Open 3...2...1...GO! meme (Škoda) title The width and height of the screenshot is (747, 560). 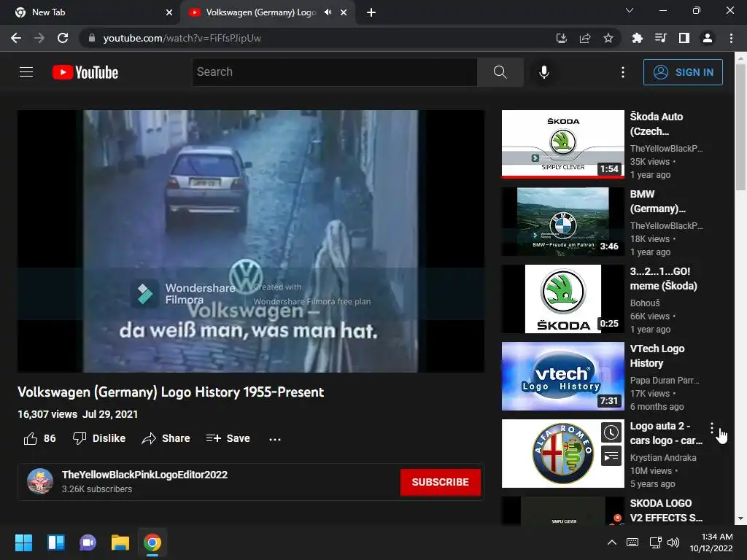663,279
